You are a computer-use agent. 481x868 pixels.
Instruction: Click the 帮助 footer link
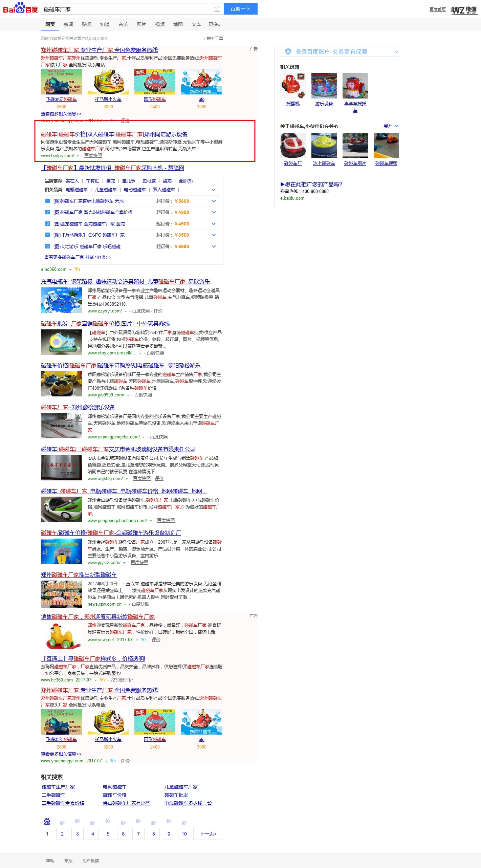click(50, 861)
